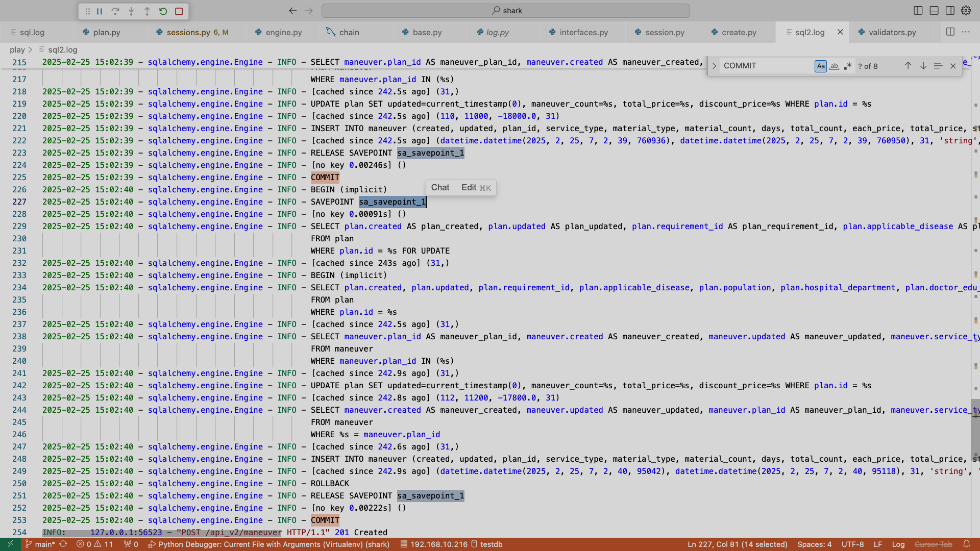Restart the debugging session
Viewport: 980px width, 551px height.
click(163, 11)
